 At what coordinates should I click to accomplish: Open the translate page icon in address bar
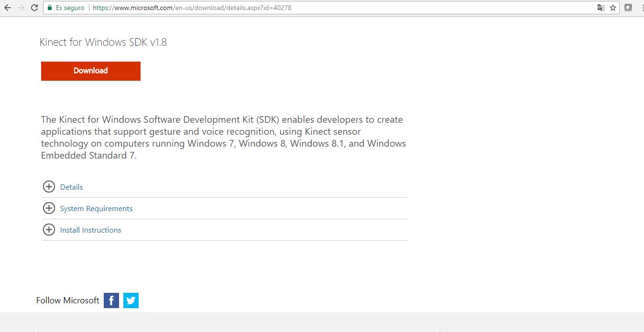(x=600, y=8)
